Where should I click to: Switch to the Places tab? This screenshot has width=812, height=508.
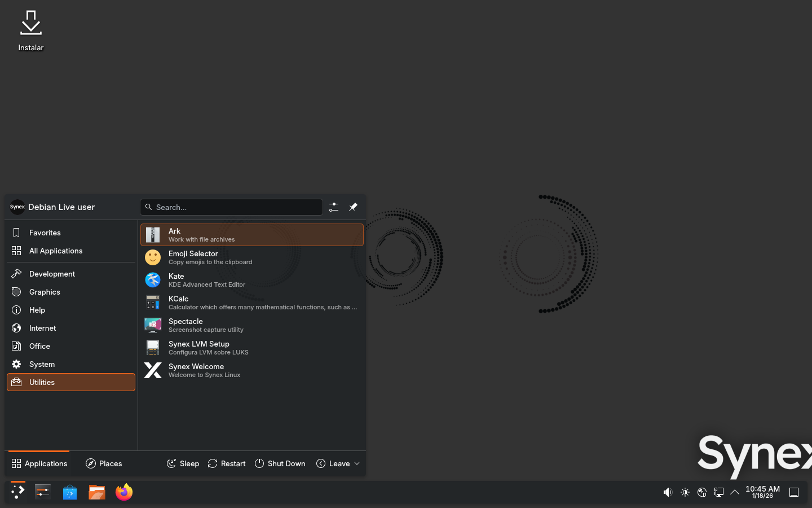point(104,463)
